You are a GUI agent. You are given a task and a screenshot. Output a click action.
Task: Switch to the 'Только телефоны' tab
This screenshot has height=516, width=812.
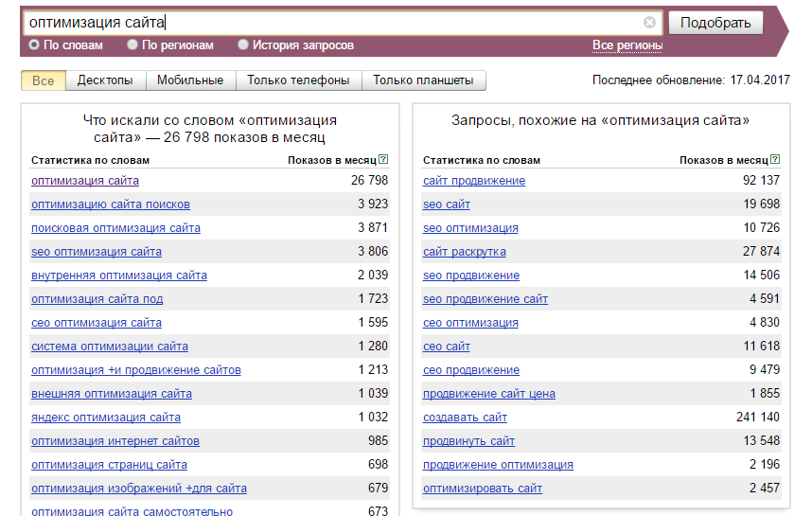pos(298,80)
